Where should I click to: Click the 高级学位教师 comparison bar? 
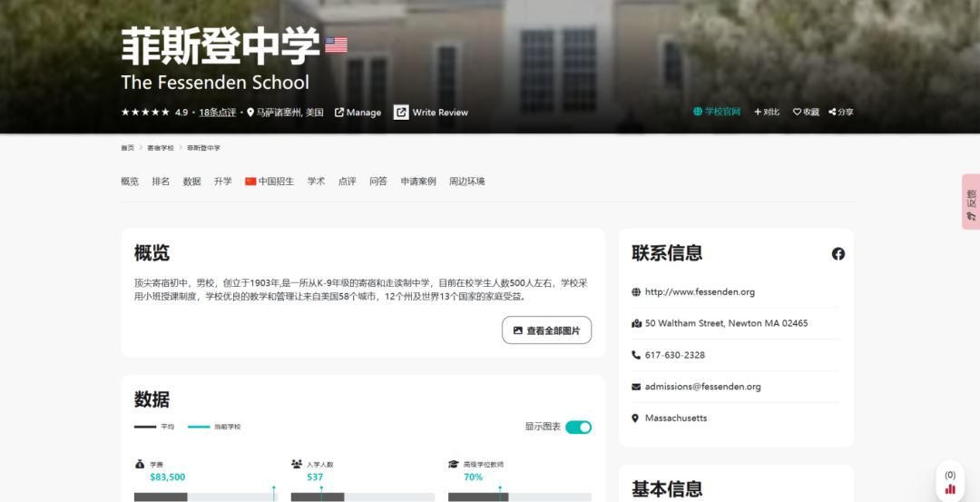point(520,497)
